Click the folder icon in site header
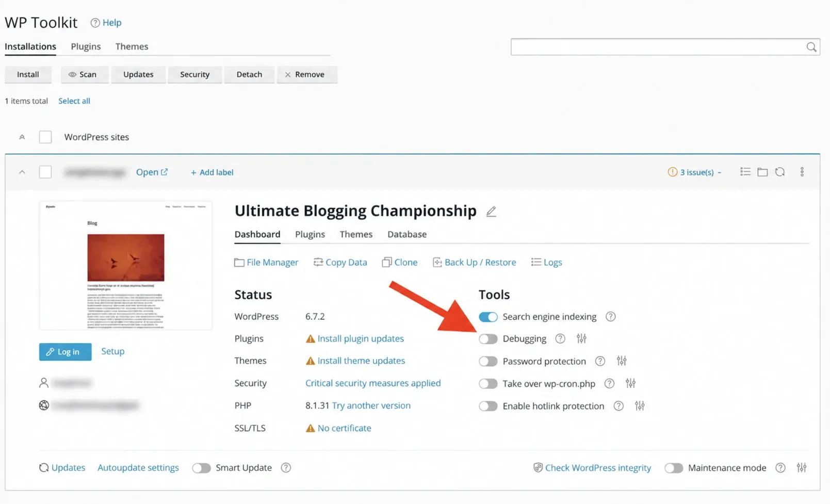830x504 pixels. (762, 172)
